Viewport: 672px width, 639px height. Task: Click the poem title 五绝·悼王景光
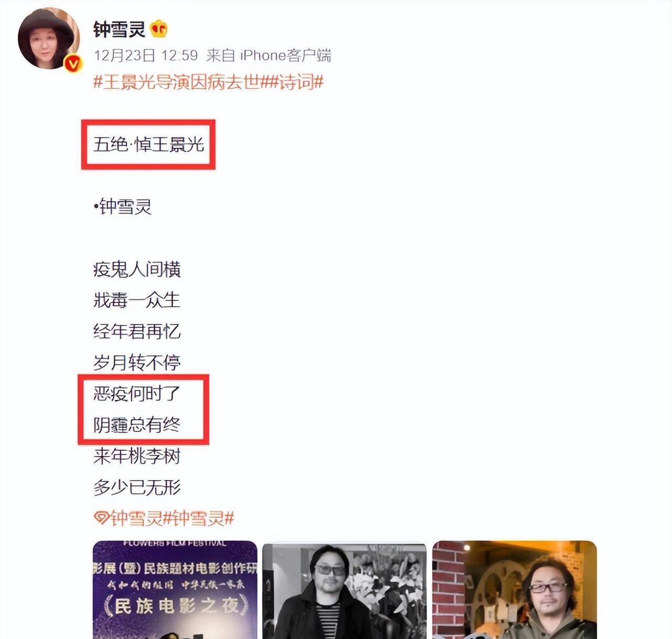tap(148, 144)
